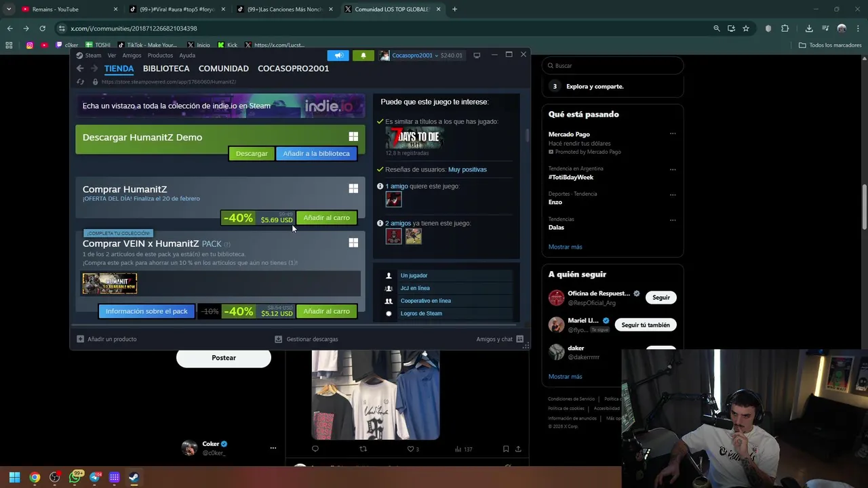Open options for Mercado Pago promoted trend
The width and height of the screenshot is (868, 488).
coord(673,134)
